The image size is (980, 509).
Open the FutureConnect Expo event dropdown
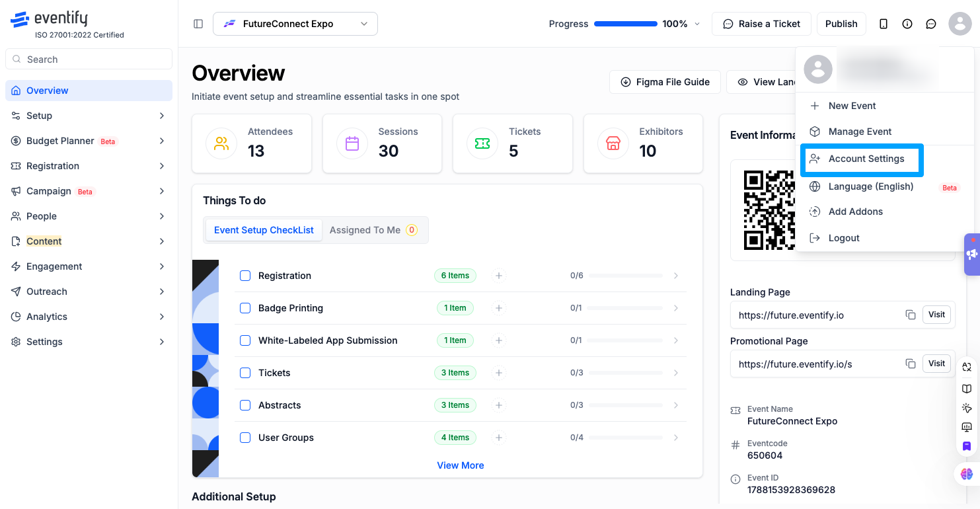tap(295, 24)
